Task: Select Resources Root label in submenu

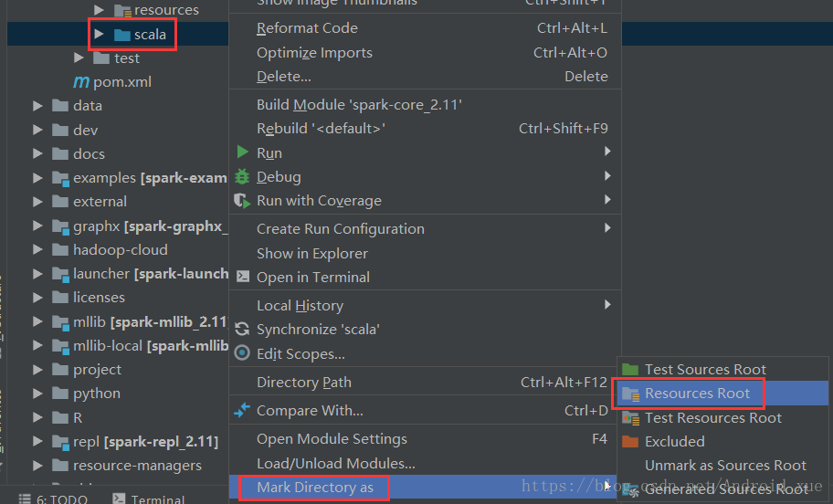Action: click(697, 393)
